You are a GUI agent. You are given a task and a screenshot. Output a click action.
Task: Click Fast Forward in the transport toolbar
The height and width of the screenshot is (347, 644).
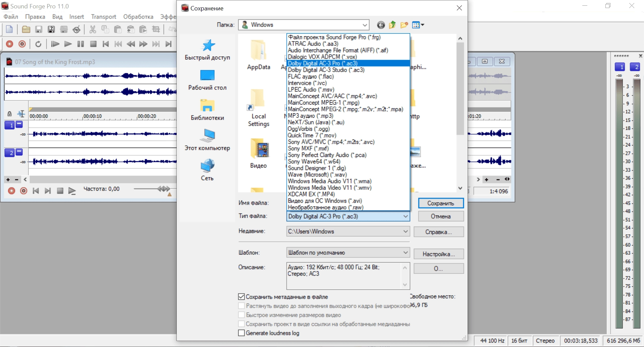pyautogui.click(x=143, y=44)
